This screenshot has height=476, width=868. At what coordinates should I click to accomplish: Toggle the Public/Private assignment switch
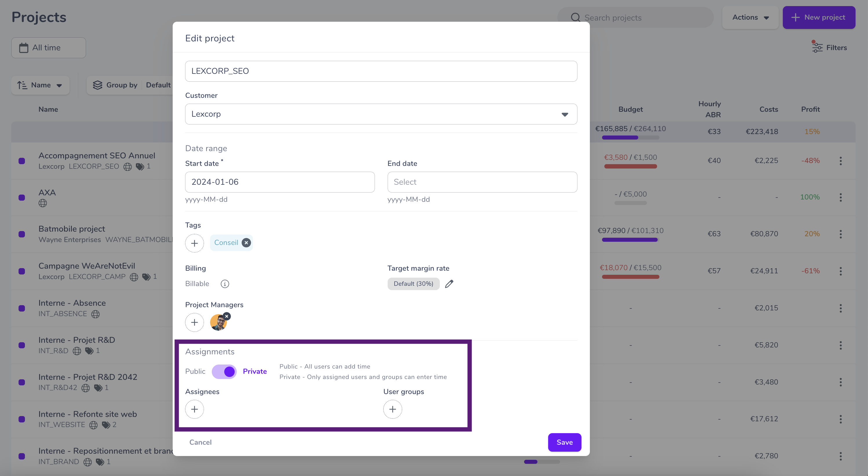(224, 372)
